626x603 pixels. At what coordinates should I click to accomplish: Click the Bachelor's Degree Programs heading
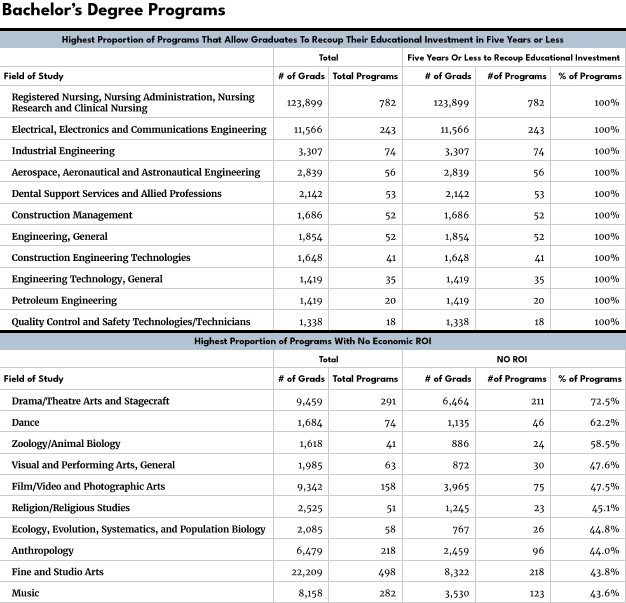pyautogui.click(x=113, y=12)
